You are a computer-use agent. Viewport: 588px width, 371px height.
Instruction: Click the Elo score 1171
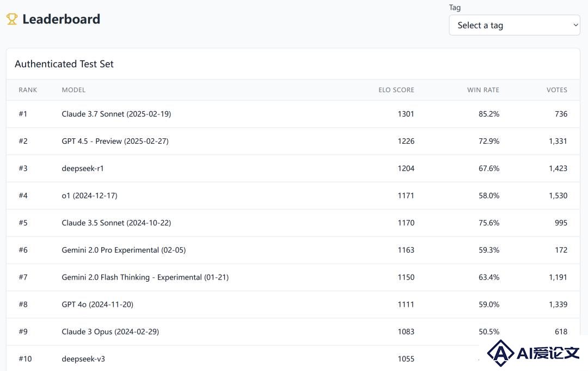pyautogui.click(x=406, y=196)
